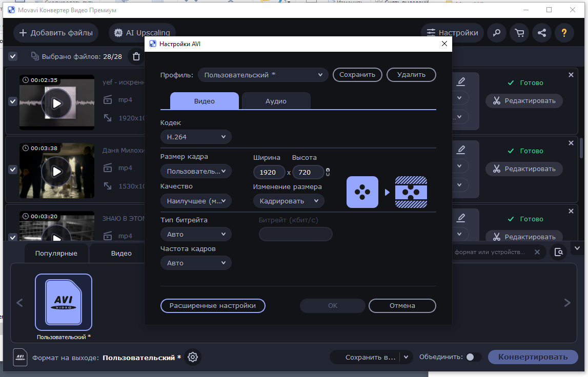
Task: Click the aspect ratio lock icon
Action: (x=328, y=172)
